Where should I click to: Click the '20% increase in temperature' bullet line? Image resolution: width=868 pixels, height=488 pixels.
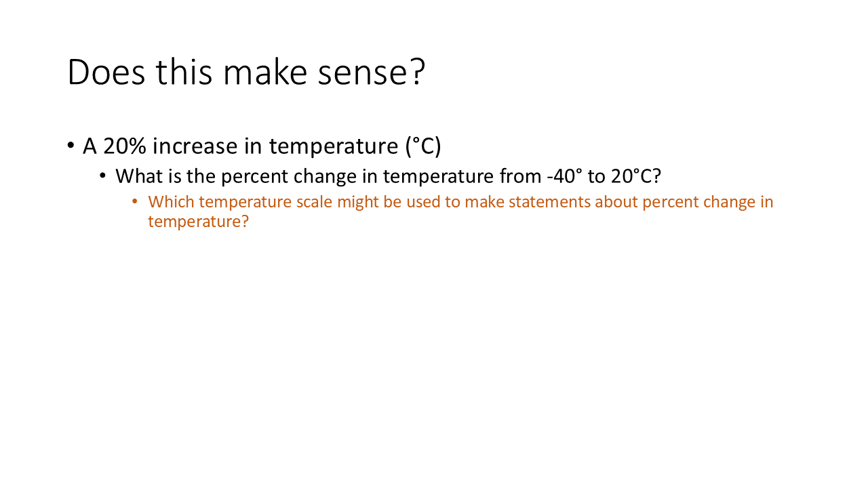pyautogui.click(x=262, y=146)
